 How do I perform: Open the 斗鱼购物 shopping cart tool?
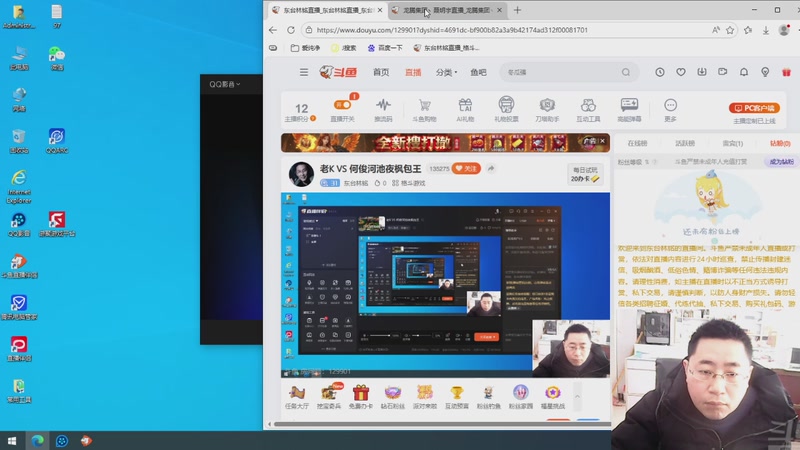(x=424, y=110)
